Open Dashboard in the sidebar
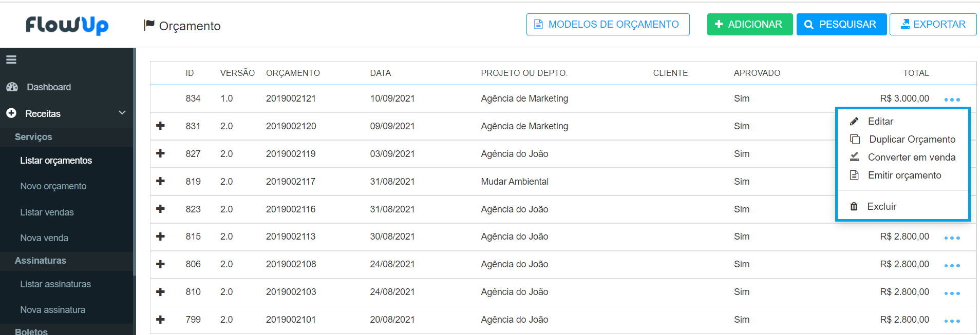The image size is (980, 335). (x=49, y=87)
